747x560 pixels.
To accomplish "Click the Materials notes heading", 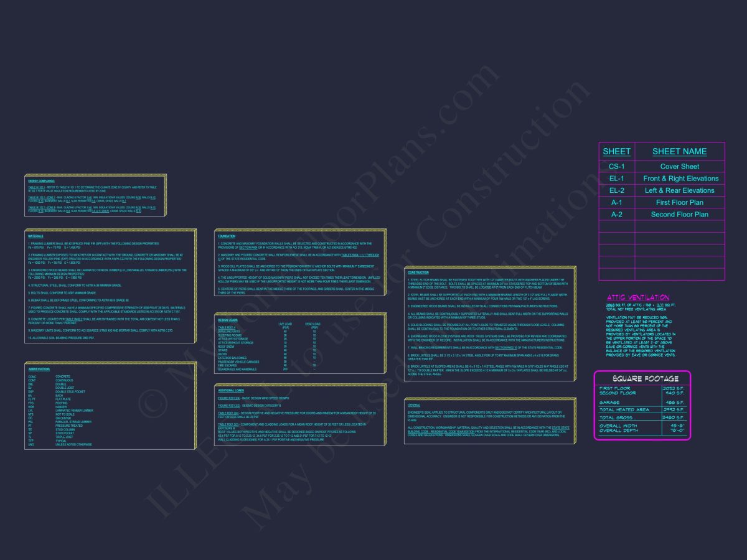I will point(35,236).
